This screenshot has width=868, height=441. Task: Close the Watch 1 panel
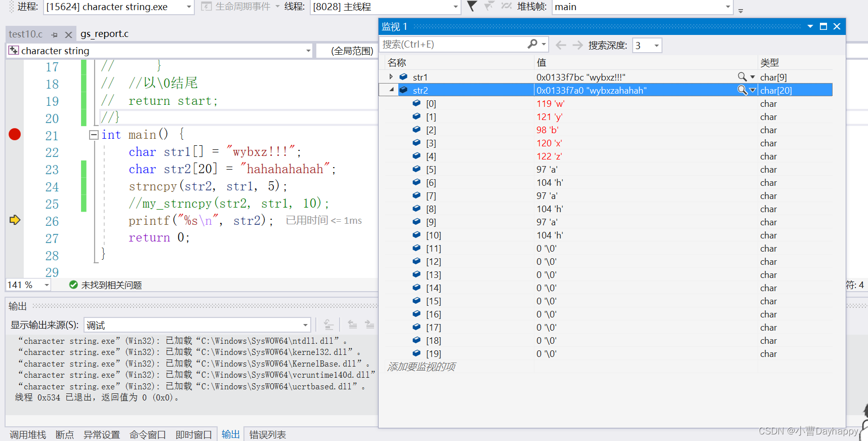(x=837, y=26)
